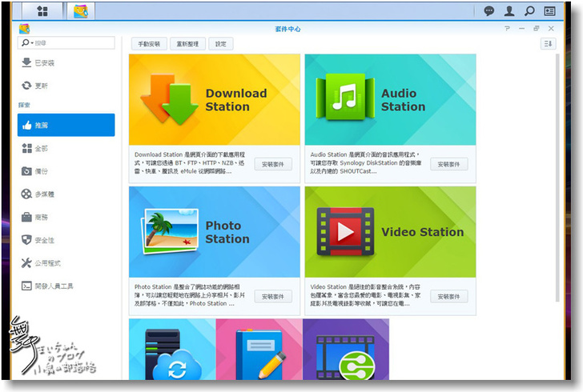Type in the package search field
Image resolution: width=583 pixels, height=392 pixels.
coord(72,43)
